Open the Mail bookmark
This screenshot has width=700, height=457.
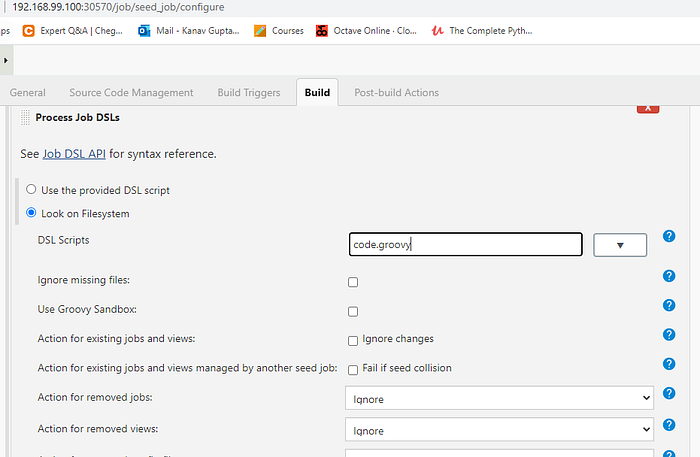click(x=189, y=30)
